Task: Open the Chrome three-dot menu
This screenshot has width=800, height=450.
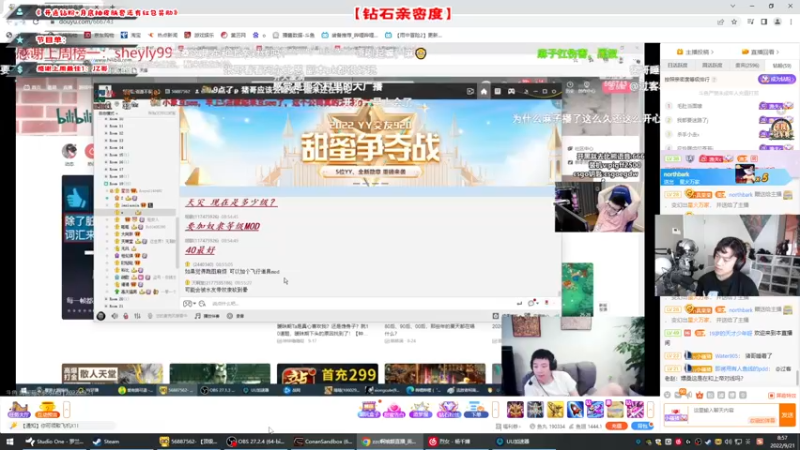Action: pyautogui.click(x=791, y=22)
